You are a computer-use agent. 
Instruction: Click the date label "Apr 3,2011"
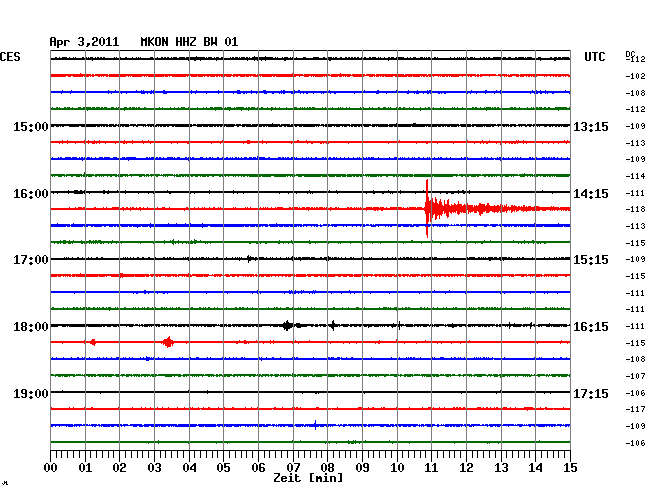coord(84,42)
